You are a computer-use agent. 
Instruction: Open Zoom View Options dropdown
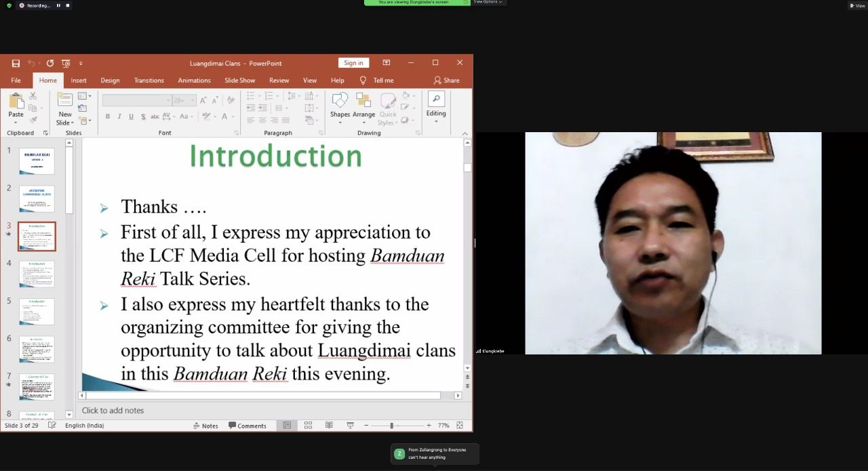pyautogui.click(x=488, y=2)
